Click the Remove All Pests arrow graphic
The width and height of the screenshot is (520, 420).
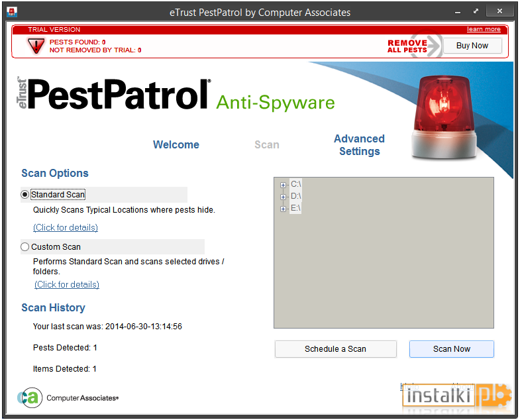[415, 46]
